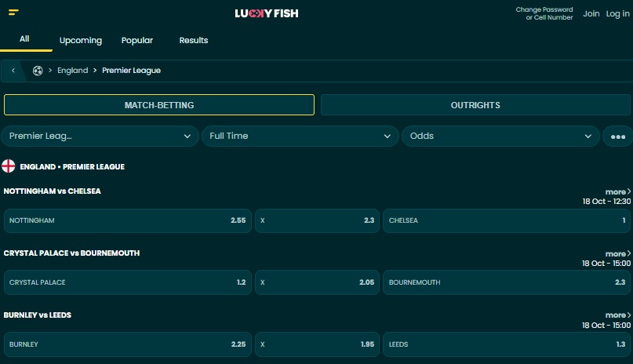Switch to the Popular tab
Screen dimensions: 633x364
[137, 40]
